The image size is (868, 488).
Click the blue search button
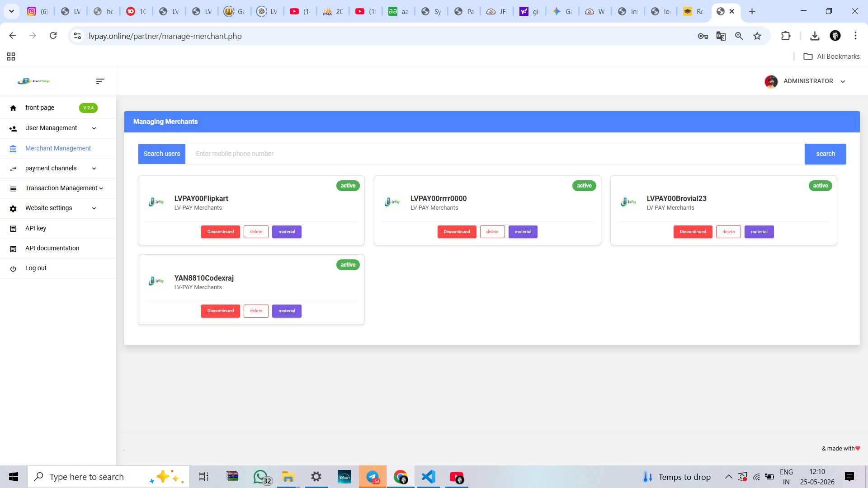[825, 154]
